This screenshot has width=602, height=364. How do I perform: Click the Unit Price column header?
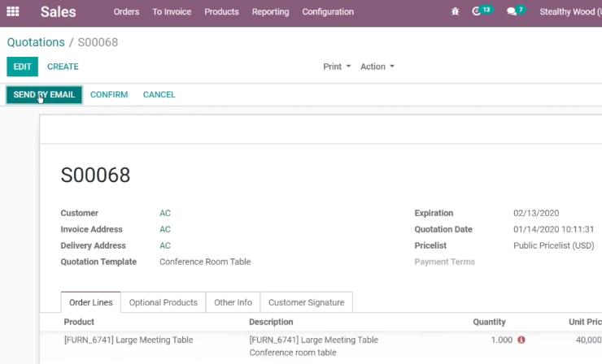point(585,323)
